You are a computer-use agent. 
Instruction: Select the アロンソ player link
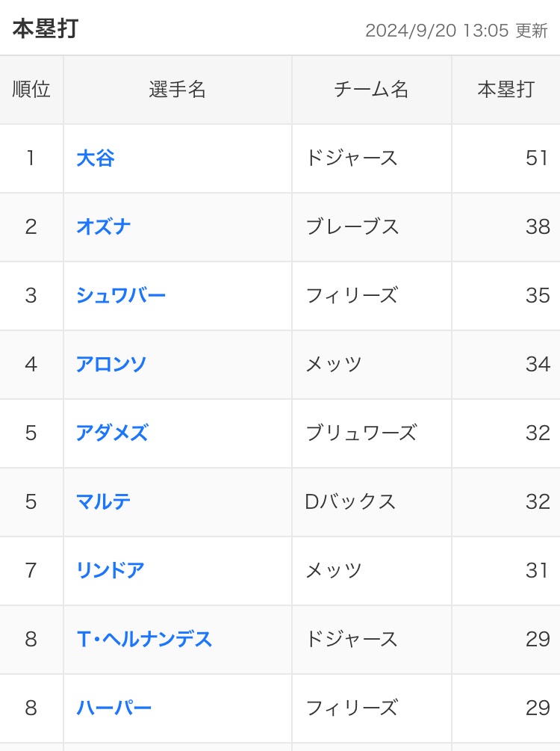pos(111,364)
